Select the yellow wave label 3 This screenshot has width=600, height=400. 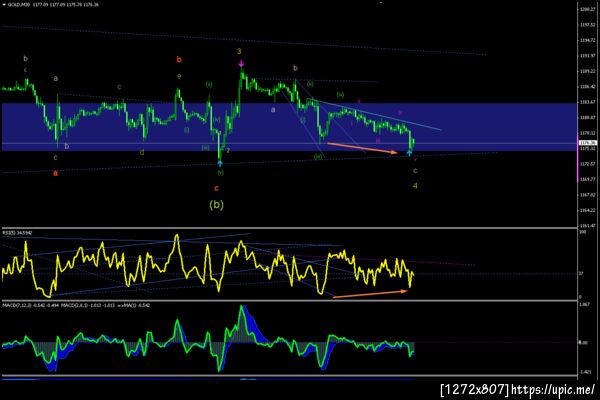(239, 51)
